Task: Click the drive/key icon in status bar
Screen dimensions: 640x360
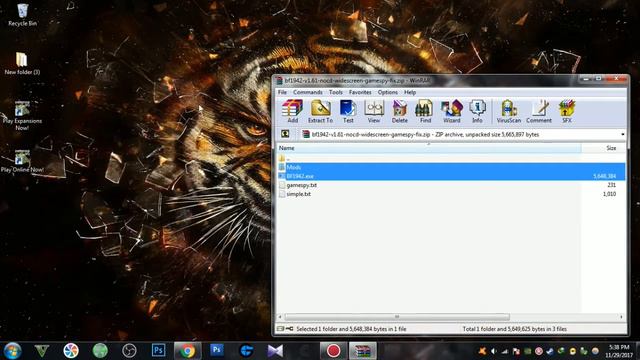Action: pyautogui.click(x=285, y=329)
